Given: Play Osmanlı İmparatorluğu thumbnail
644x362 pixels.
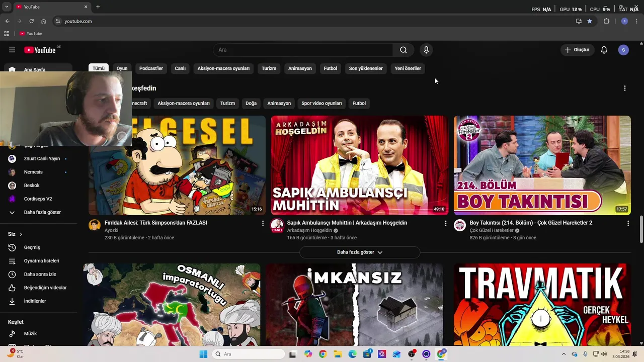Looking at the screenshot, I should click(x=172, y=305).
